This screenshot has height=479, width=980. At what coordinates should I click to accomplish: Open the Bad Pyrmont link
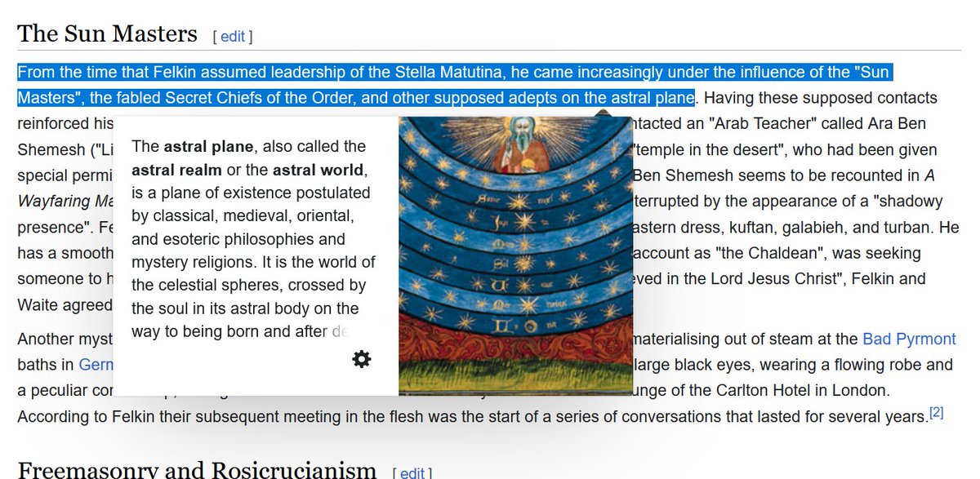coord(909,338)
